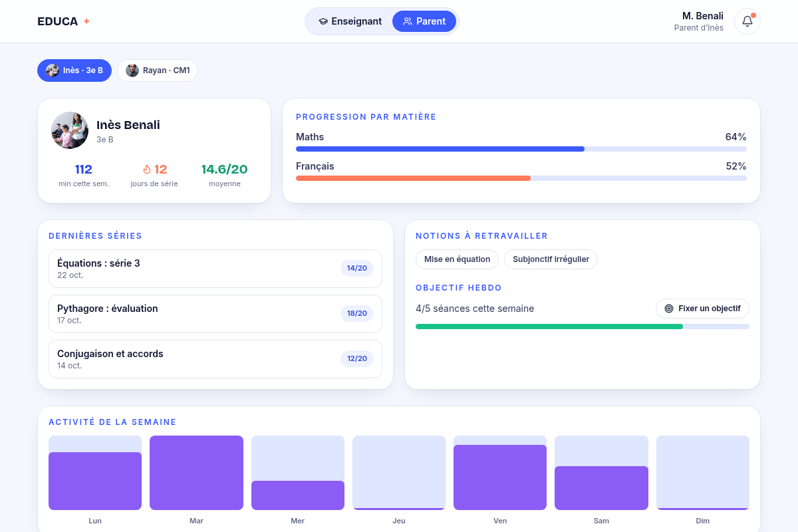The height and width of the screenshot is (532, 798).
Task: Click the 12/20 score badge
Action: (357, 359)
